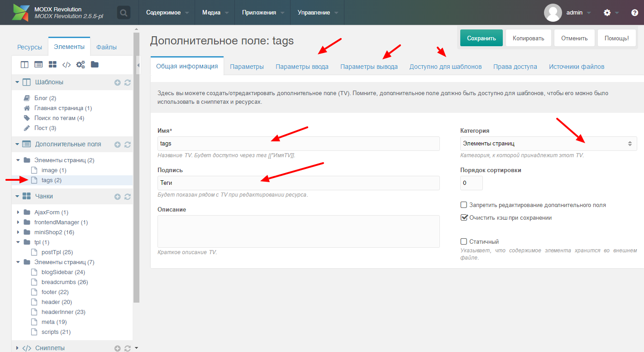Select the postTpl (25) chunk
Image resolution: width=644 pixels, height=352 pixels.
pos(57,252)
